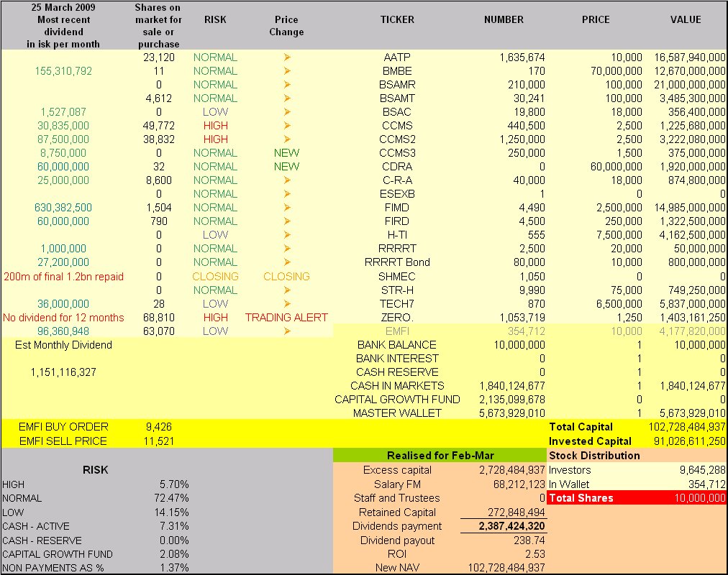Click the NORMAL risk percentage 72.47%
728x575 pixels.
[x=171, y=498]
